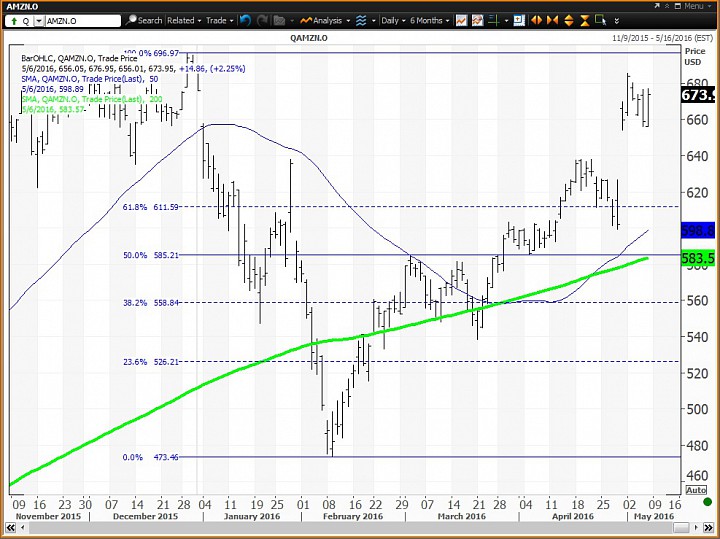The height and width of the screenshot is (539, 720).
Task: Click the scroll-to-end double arrow button
Action: pos(708,528)
